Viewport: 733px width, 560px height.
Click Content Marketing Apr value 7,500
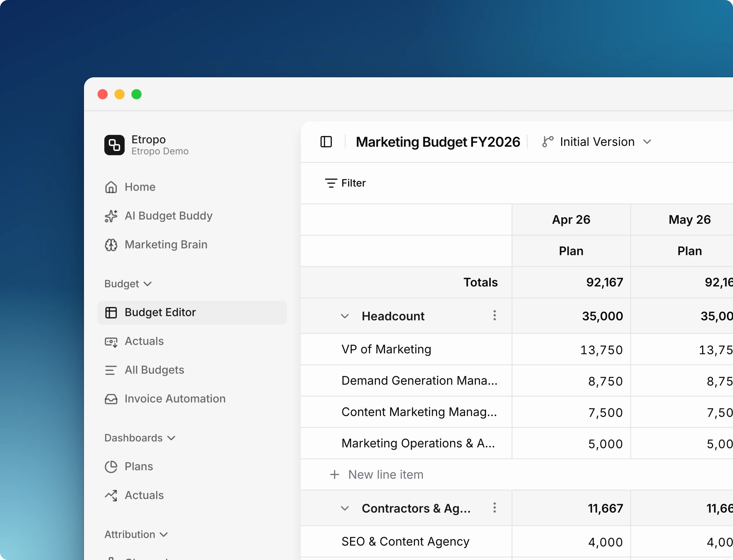pos(605,413)
